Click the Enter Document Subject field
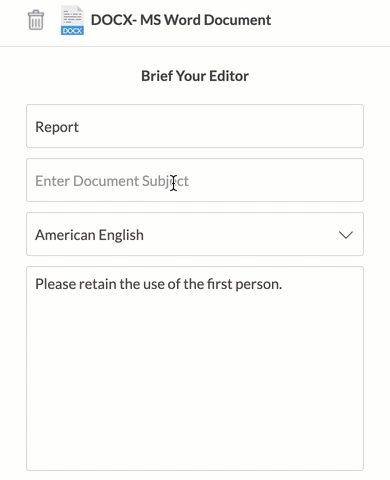390x480 pixels. click(195, 180)
